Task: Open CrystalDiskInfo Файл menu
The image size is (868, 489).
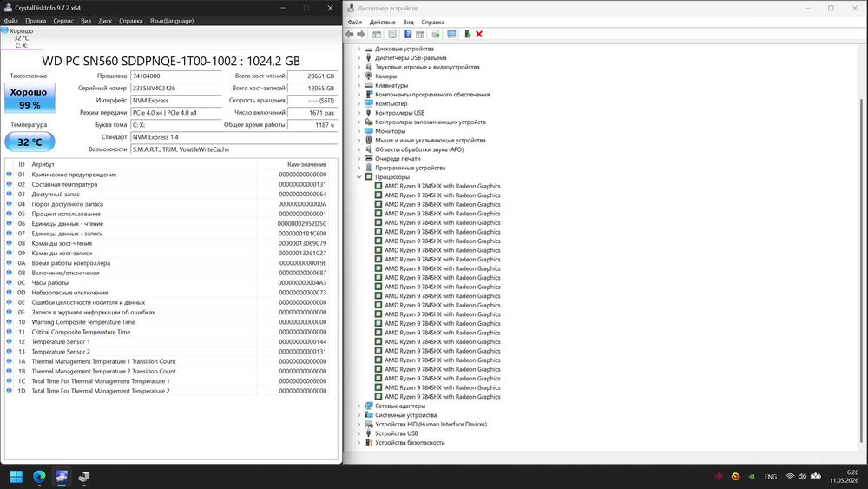Action: [10, 21]
